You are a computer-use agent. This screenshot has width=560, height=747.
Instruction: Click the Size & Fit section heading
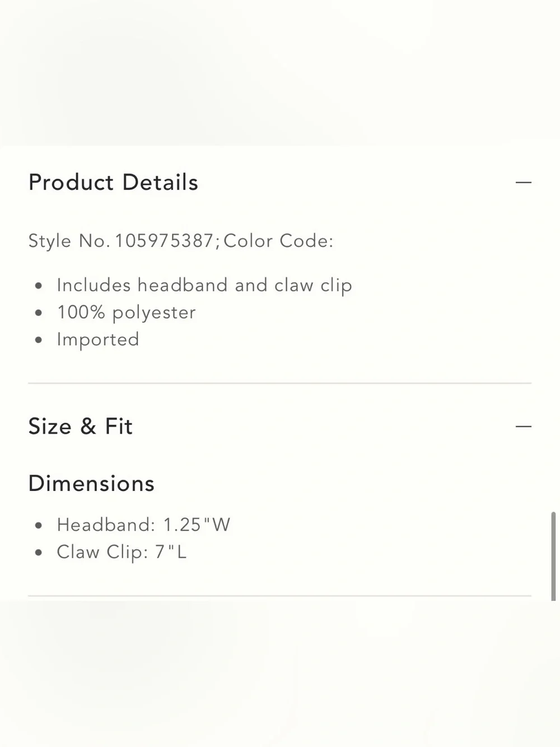click(x=80, y=426)
